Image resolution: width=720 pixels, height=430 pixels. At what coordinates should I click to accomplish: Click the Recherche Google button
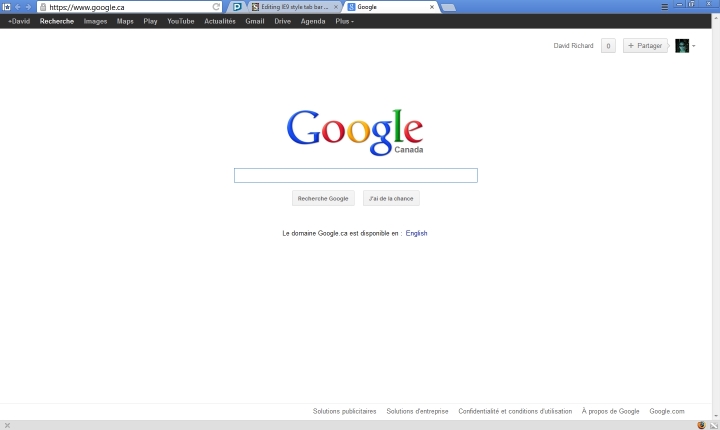323,198
